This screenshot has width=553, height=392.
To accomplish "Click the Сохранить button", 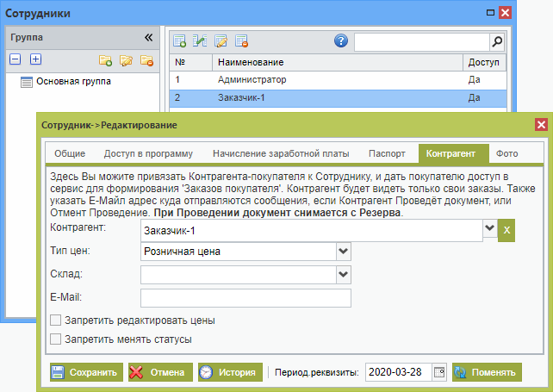I will [84, 372].
